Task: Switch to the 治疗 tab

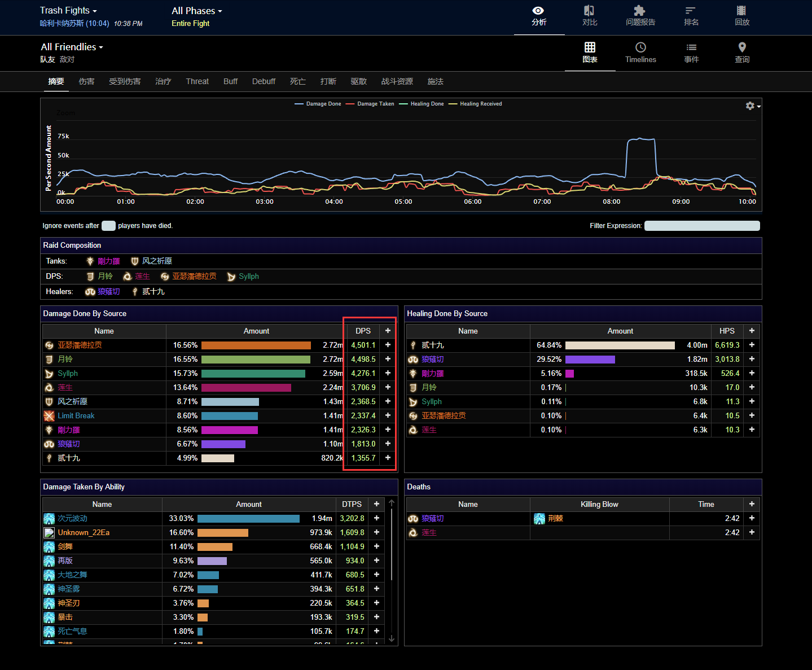Action: (163, 81)
